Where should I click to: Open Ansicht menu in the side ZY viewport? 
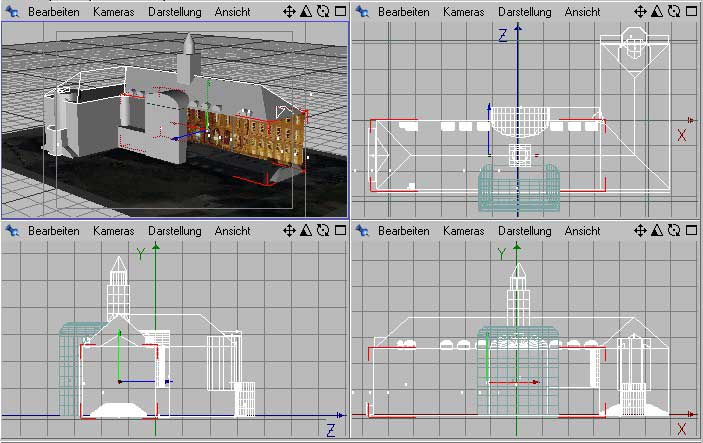232,231
